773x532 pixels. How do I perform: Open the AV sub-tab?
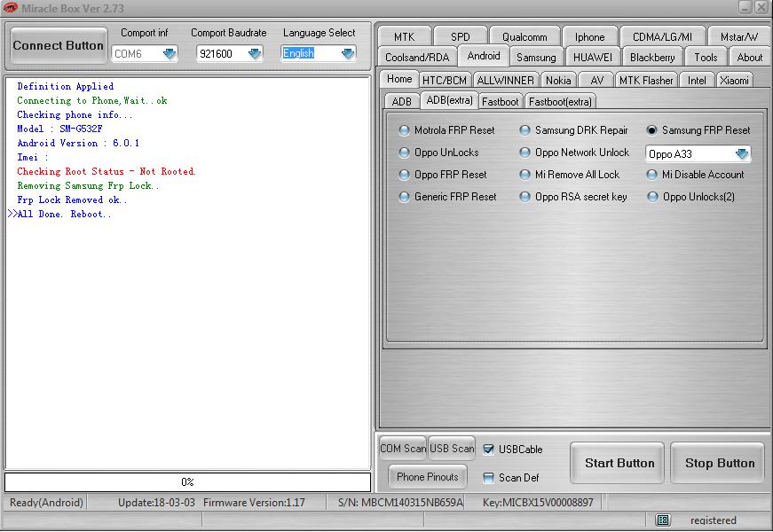596,81
